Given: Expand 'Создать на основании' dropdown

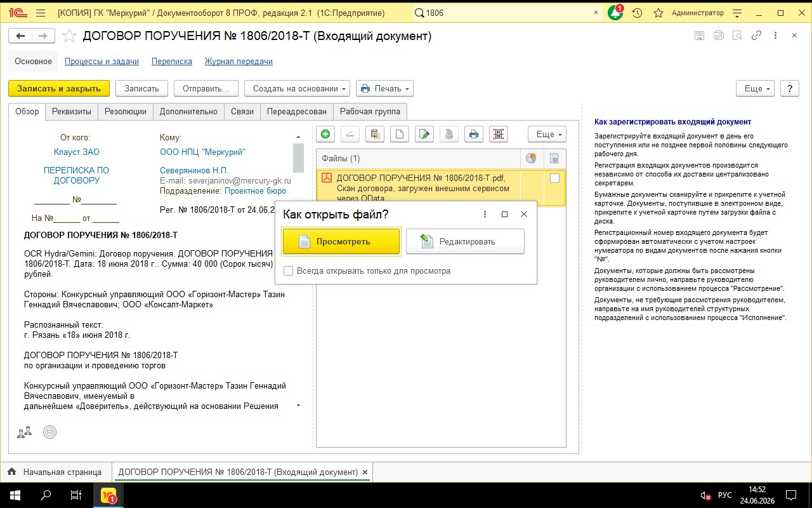Looking at the screenshot, I should (297, 88).
